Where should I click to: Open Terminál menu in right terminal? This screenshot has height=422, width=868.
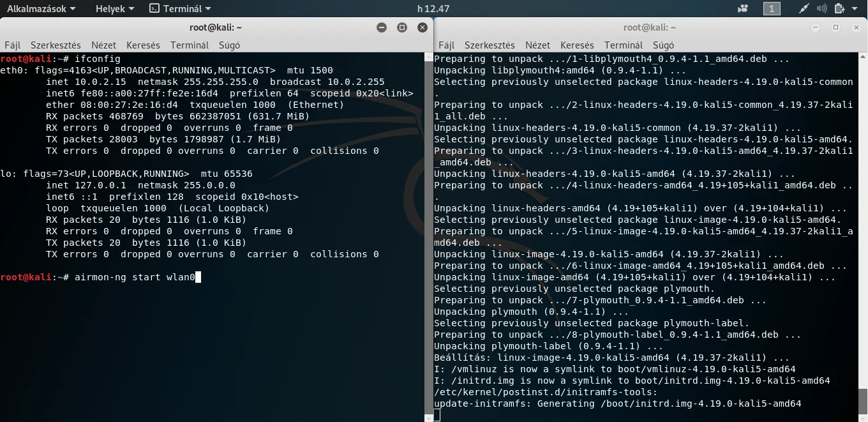(624, 45)
